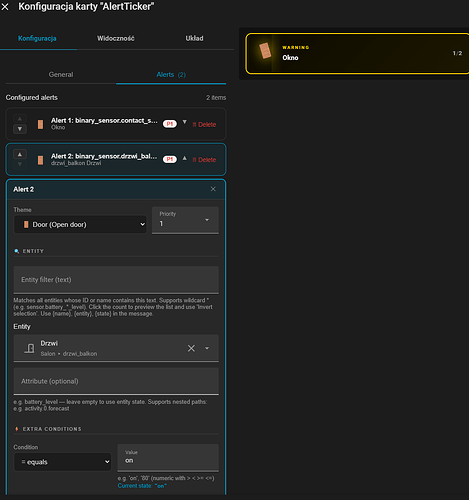Move Alert 1 down with arrow button
The width and height of the screenshot is (469, 500).
point(20,129)
